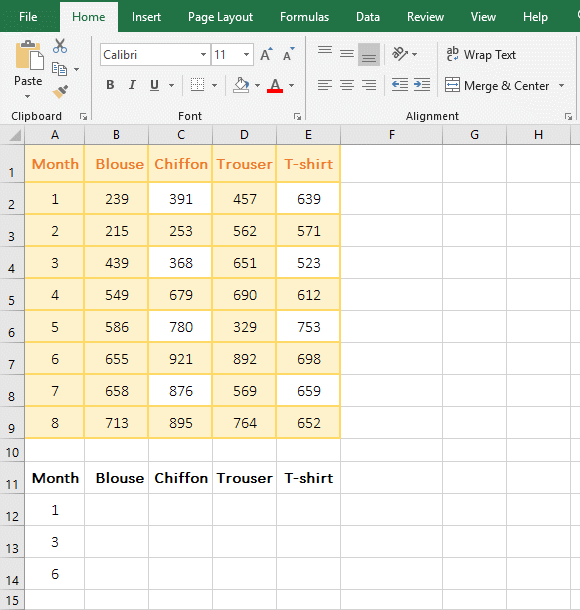The height and width of the screenshot is (610, 580).
Task: Select the orange Chiffon header cell
Action: coord(180,164)
